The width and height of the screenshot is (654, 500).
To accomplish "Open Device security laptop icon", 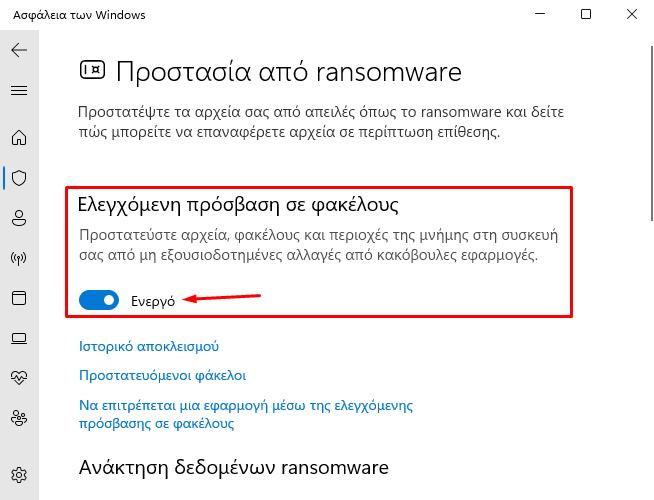I will tap(19, 338).
